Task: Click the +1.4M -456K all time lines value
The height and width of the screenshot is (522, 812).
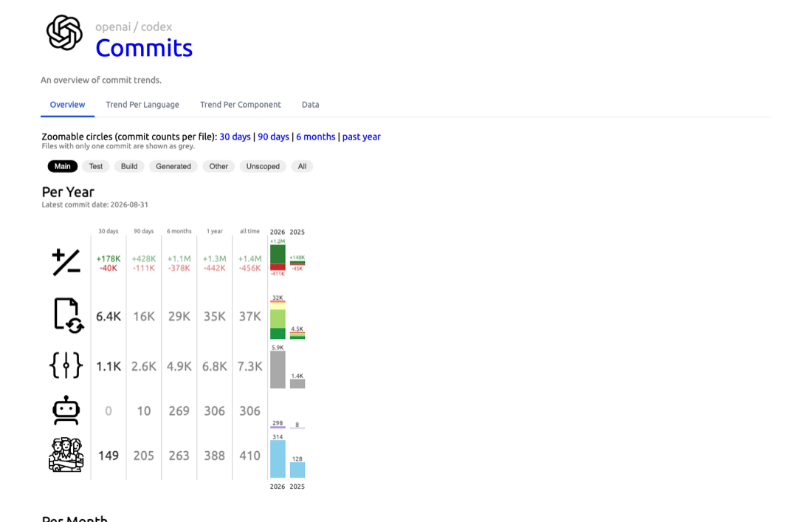Action: click(x=250, y=263)
